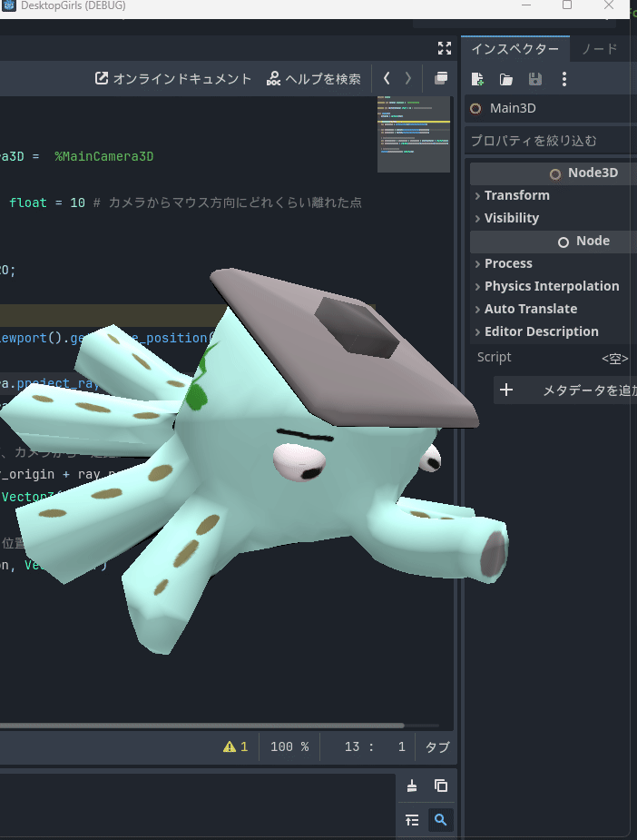The height and width of the screenshot is (840, 637).
Task: Click the float script editor window icon
Action: (441, 79)
